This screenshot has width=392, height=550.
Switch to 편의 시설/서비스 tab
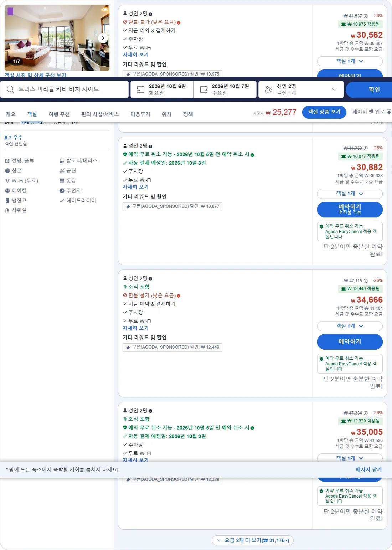click(x=100, y=114)
